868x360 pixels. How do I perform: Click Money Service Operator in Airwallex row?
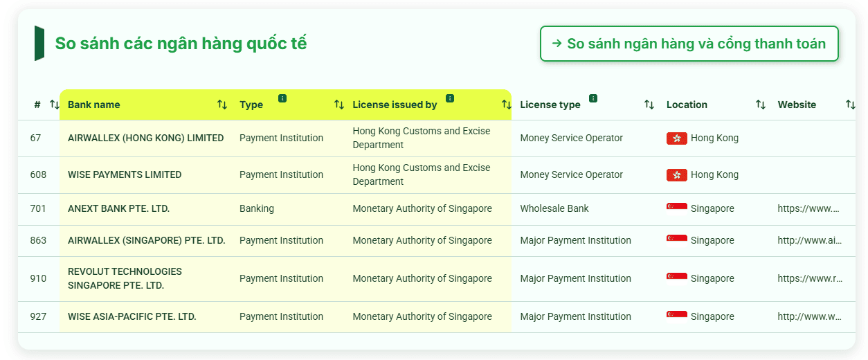tap(572, 138)
